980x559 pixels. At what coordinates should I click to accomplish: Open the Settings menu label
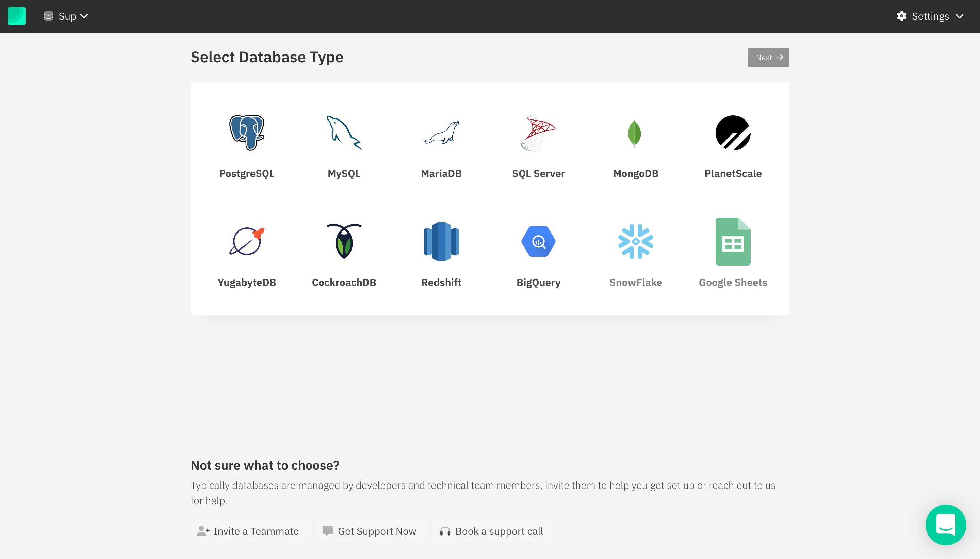click(930, 16)
